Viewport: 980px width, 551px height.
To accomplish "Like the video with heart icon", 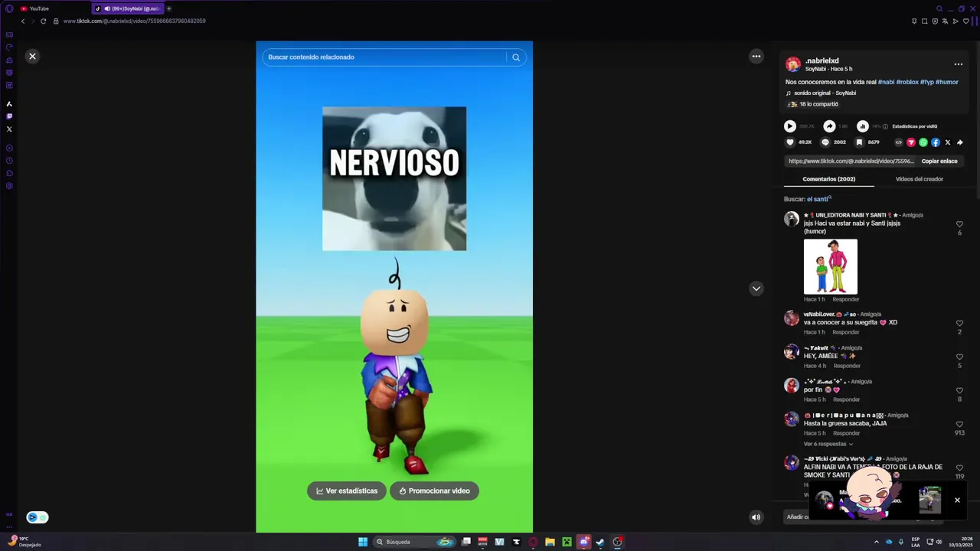I will 790,142.
